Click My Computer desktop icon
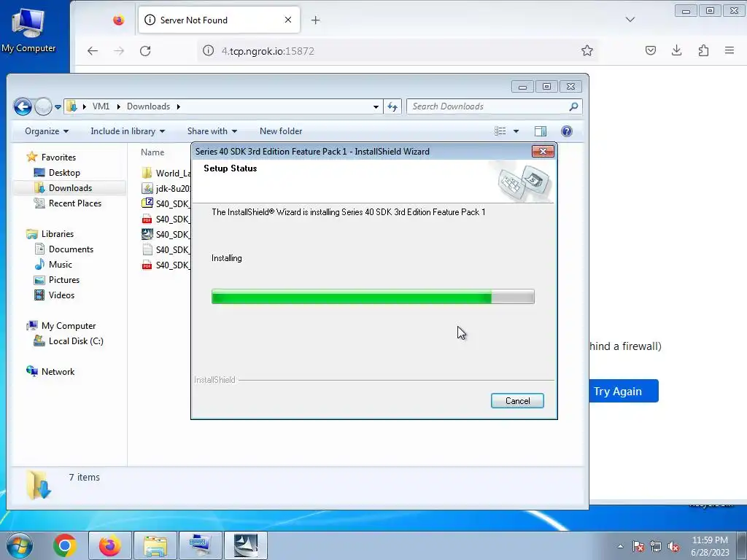747x560 pixels. point(28,30)
